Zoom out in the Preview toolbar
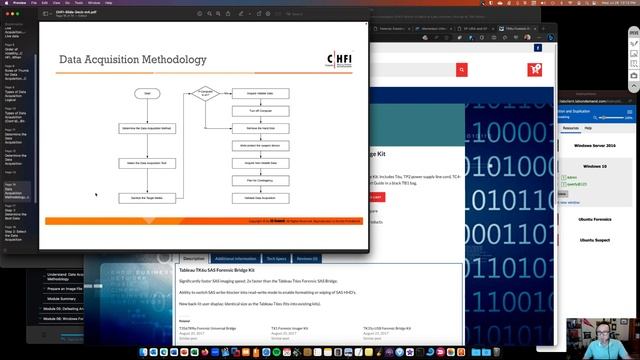The width and height of the screenshot is (640, 360). pos(209,13)
